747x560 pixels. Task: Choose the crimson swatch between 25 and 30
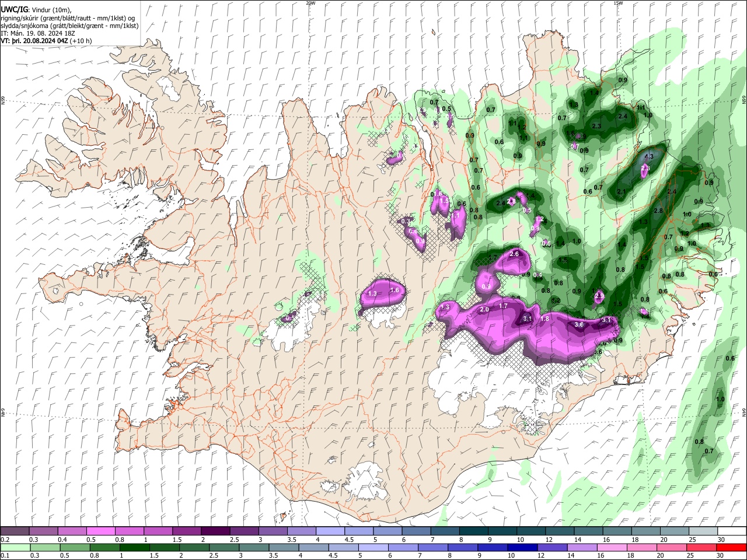click(701, 547)
